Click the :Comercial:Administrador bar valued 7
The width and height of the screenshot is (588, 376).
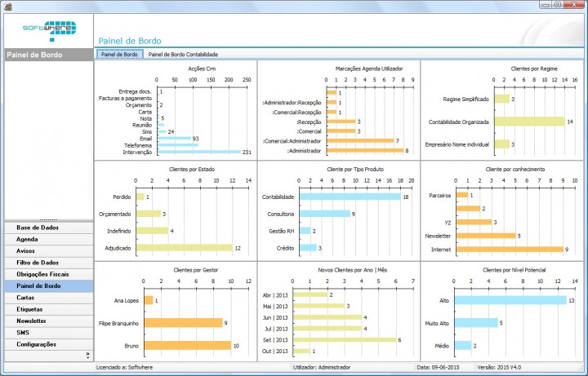pos(360,141)
